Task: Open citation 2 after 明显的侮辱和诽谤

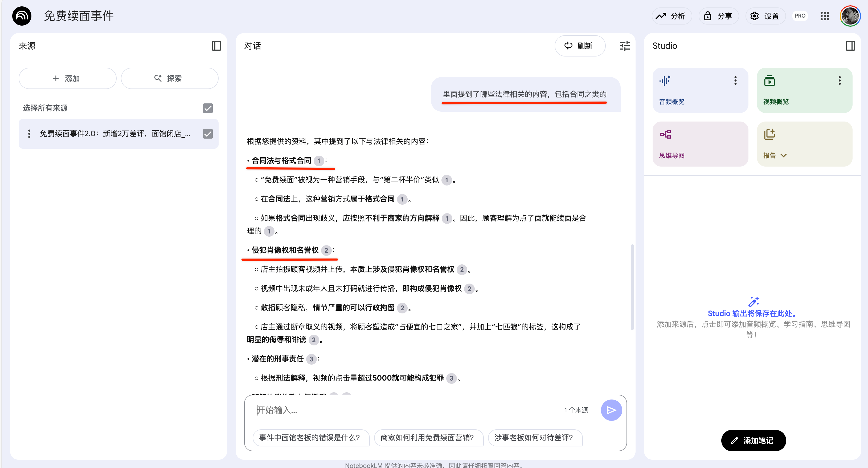Action: tap(313, 340)
